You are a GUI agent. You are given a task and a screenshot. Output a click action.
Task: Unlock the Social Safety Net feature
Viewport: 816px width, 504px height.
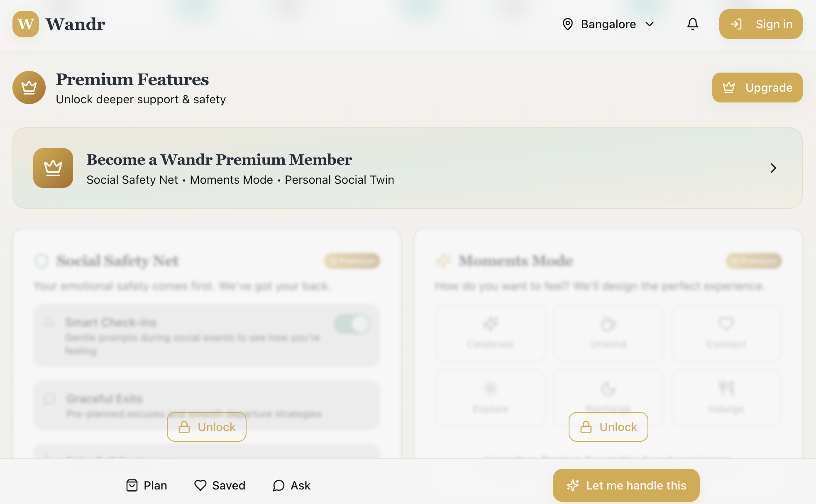point(206,427)
